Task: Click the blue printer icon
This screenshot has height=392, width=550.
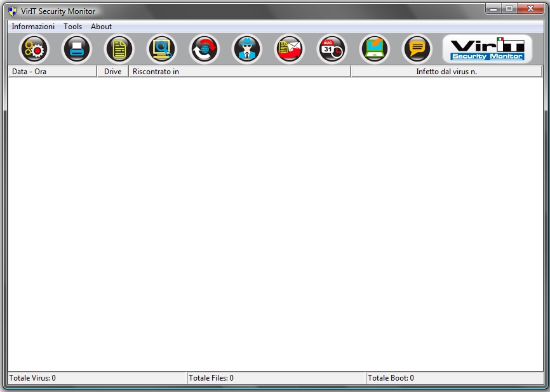Action: click(76, 49)
